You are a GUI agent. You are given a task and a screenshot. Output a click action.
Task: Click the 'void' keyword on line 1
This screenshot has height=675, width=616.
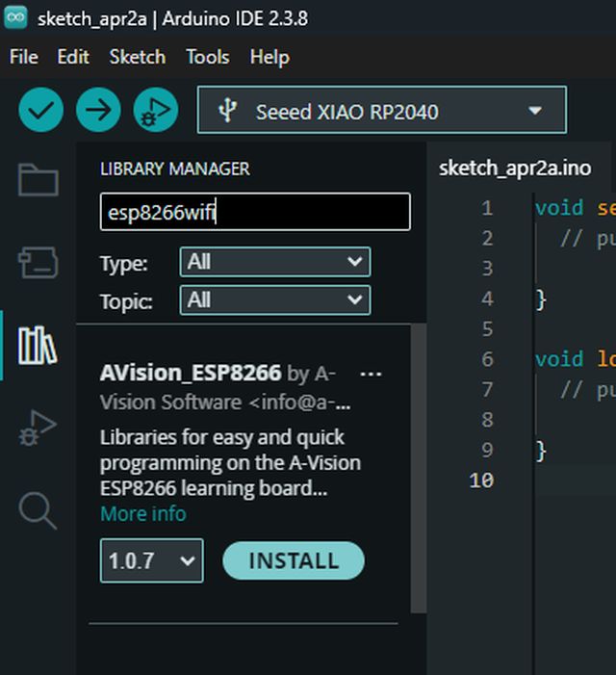[x=559, y=208]
